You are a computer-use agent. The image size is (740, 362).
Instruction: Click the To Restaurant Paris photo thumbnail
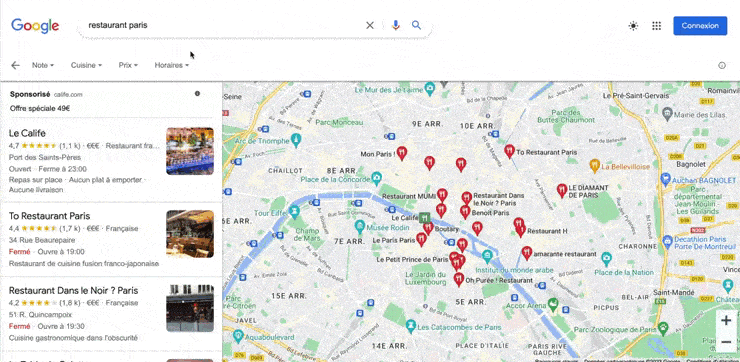point(190,234)
